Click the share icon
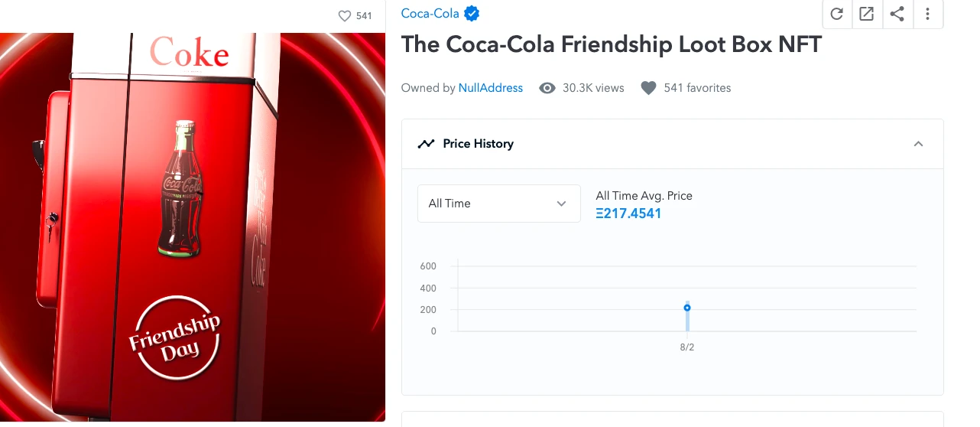980x427 pixels. click(897, 14)
